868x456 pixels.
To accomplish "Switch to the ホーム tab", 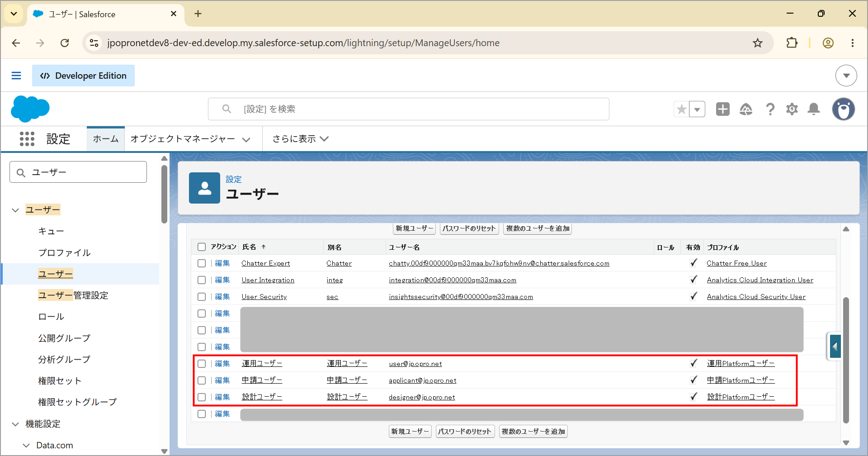I will (x=106, y=139).
